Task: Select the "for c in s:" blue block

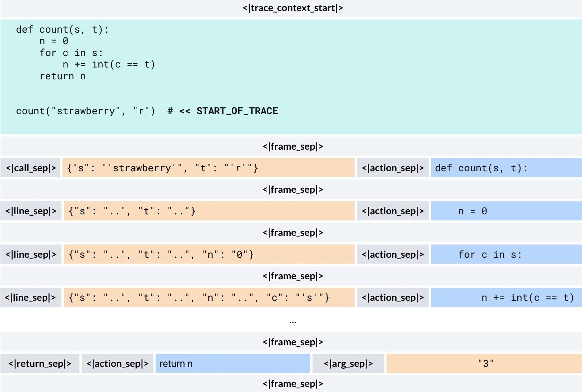Action: pos(506,255)
